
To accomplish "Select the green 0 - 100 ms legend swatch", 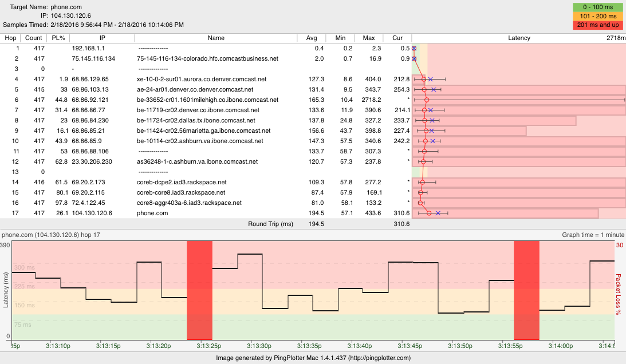I will 599,7.
